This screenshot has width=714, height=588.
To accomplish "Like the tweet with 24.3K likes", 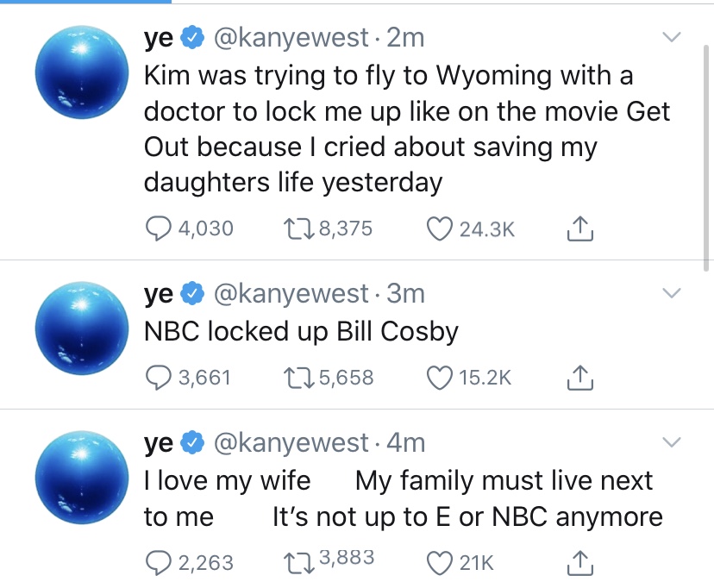I will click(440, 228).
